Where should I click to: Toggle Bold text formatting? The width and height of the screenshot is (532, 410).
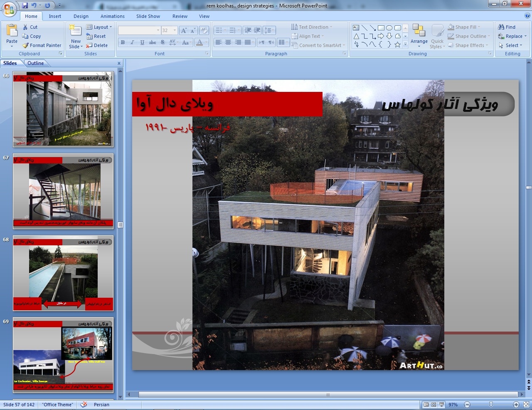click(x=123, y=42)
